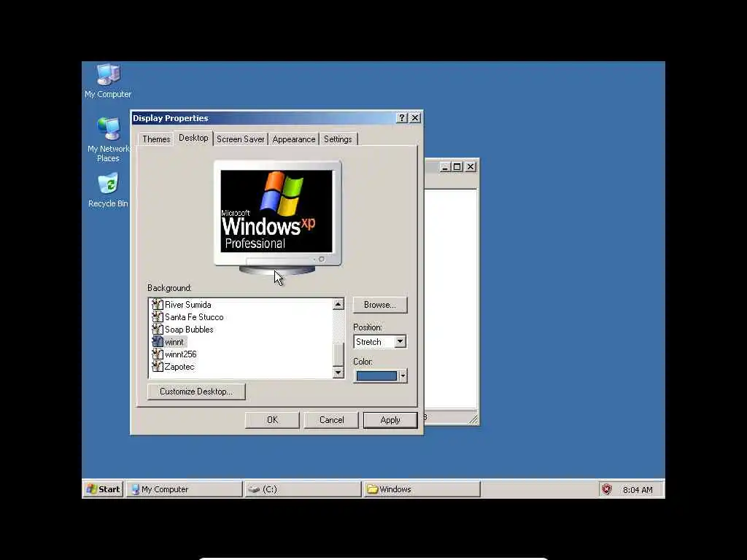
Task: Click the background list scrollbar thumb
Action: tap(338, 354)
